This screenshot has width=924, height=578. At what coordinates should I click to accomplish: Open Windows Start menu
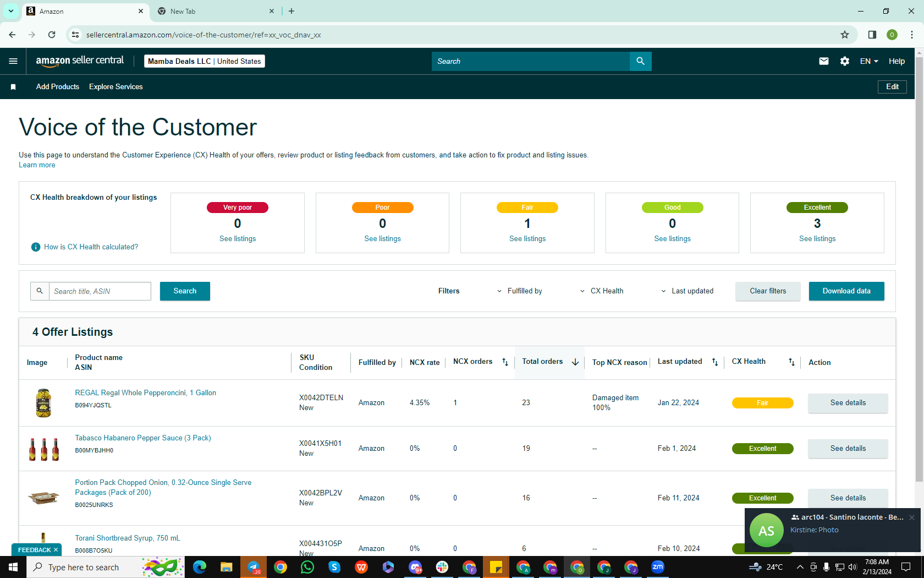pos(13,567)
